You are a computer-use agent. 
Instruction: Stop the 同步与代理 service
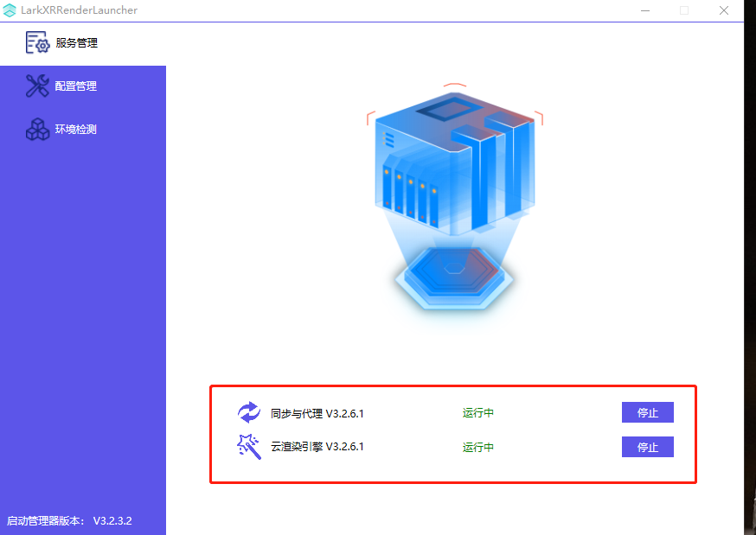pyautogui.click(x=648, y=412)
